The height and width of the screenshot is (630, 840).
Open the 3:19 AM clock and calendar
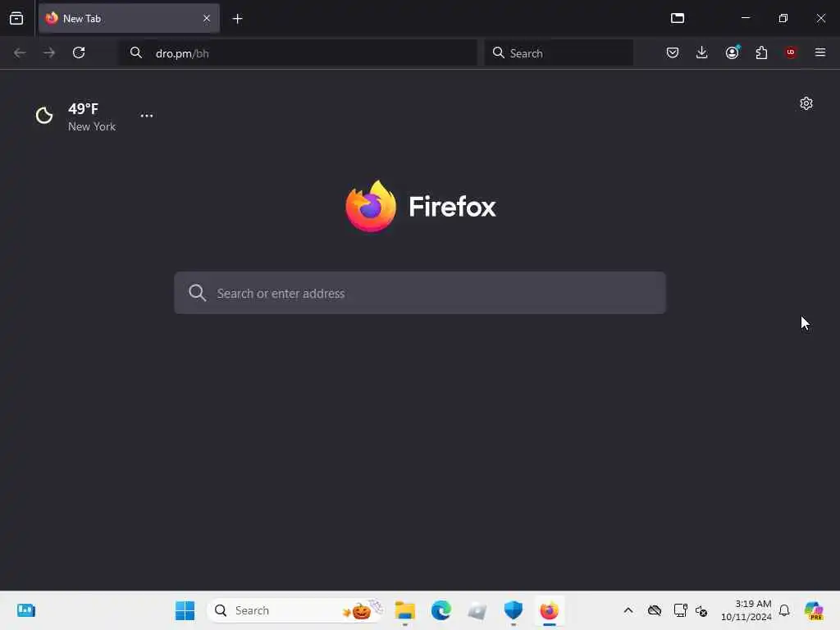[746, 610]
